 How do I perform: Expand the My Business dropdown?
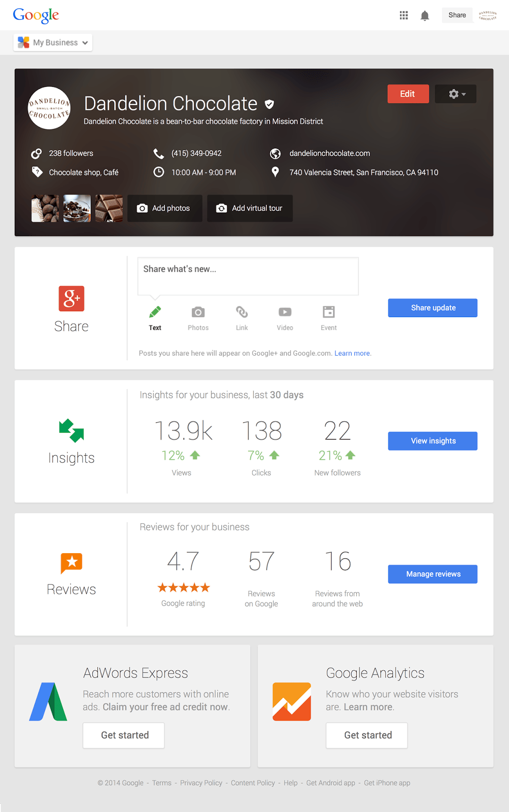coord(53,43)
